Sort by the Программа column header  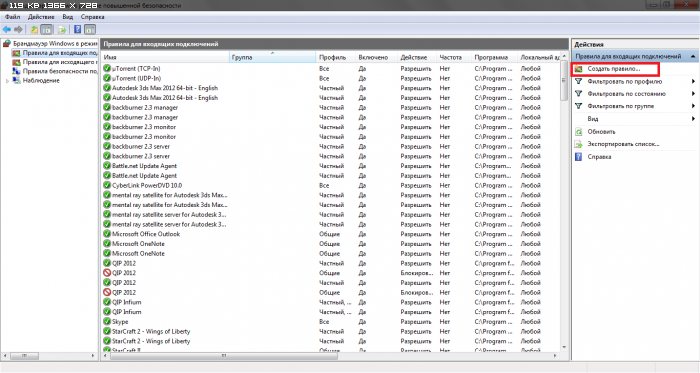click(x=495, y=57)
